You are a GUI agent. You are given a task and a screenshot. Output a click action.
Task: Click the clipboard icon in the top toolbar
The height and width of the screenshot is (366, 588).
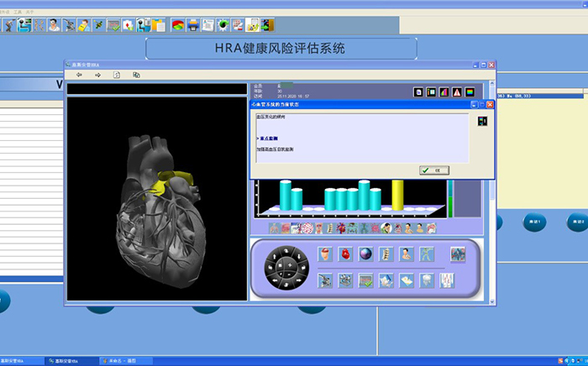[x=159, y=25]
